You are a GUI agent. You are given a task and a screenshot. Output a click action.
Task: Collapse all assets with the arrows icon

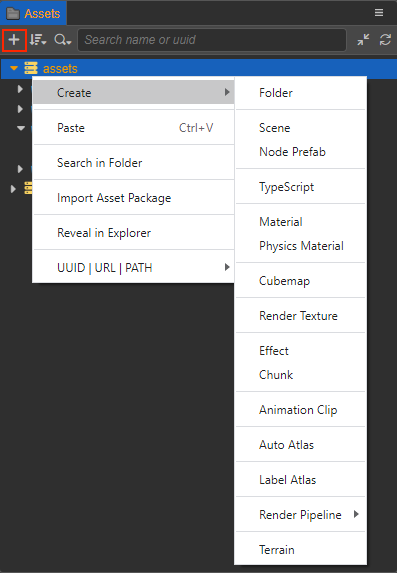click(363, 40)
